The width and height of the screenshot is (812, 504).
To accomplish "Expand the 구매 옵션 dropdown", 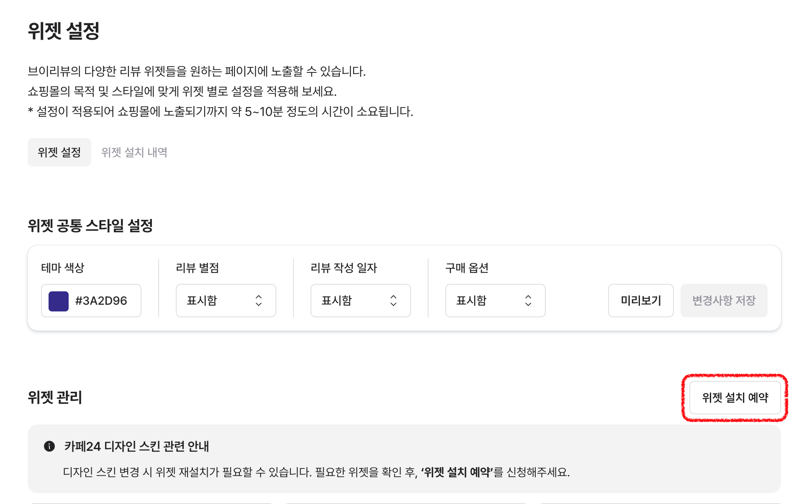I will click(495, 301).
